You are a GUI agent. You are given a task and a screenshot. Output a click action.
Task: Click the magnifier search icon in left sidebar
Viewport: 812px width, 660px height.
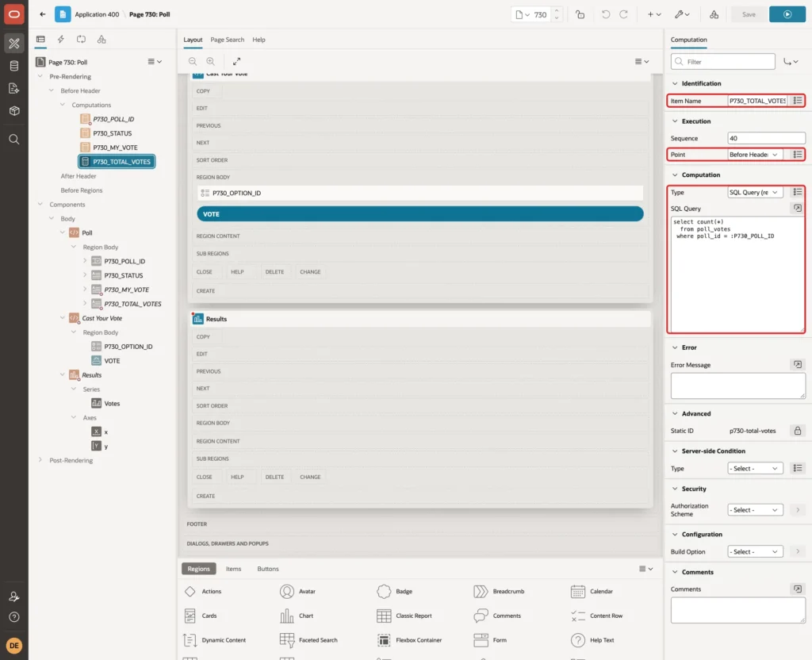(14, 140)
